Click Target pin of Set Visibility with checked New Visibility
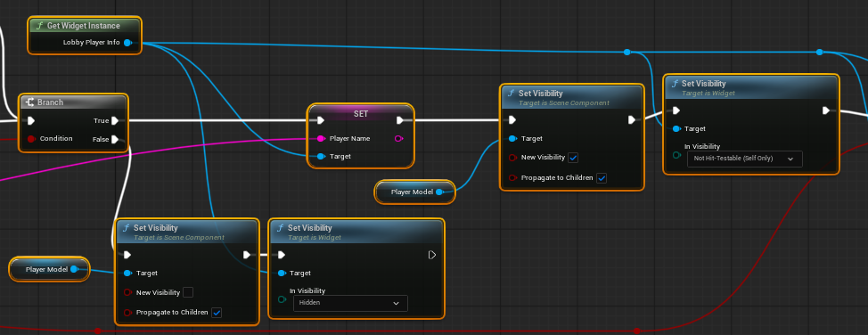The height and width of the screenshot is (335, 868). coord(512,138)
